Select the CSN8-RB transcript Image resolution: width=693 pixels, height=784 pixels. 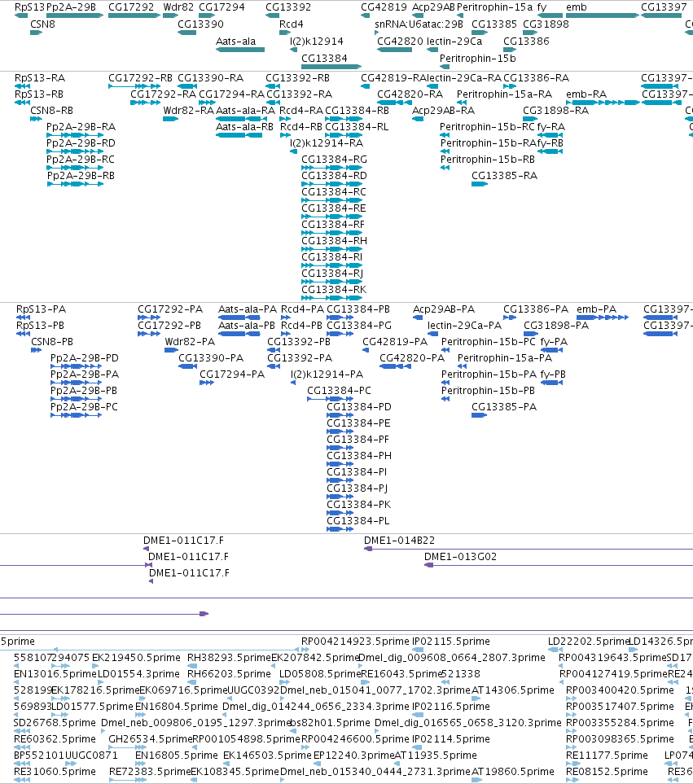[x=36, y=119]
